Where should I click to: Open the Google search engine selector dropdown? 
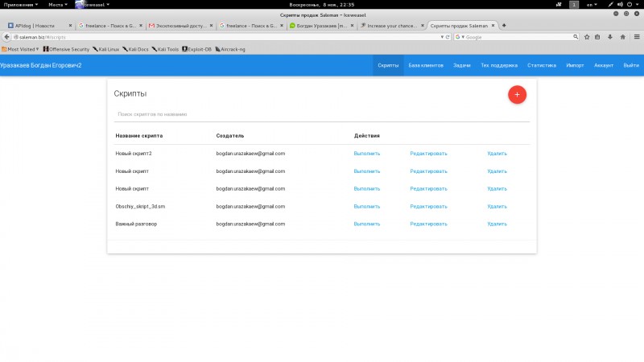click(x=460, y=37)
